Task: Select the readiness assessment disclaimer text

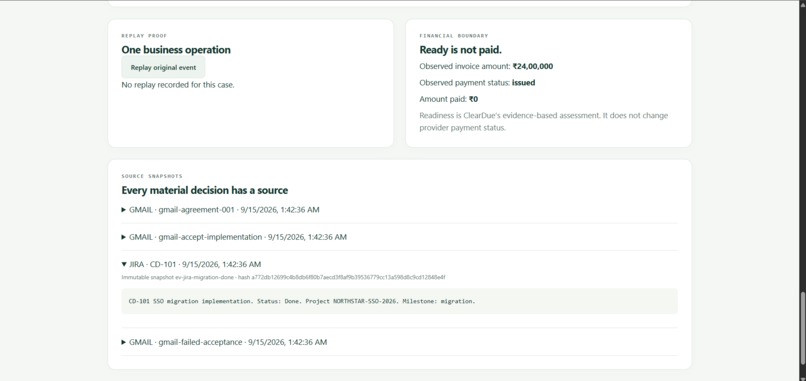Action: pyautogui.click(x=544, y=122)
